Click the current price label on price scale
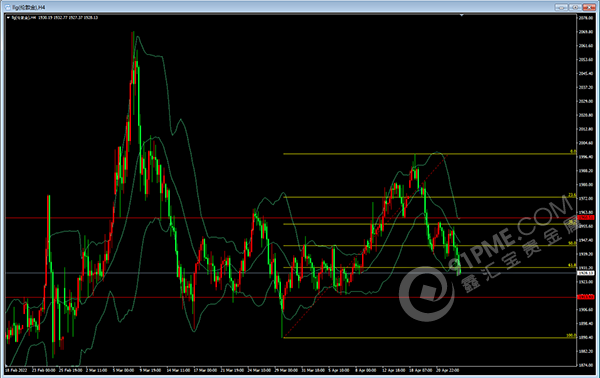 coord(586,273)
